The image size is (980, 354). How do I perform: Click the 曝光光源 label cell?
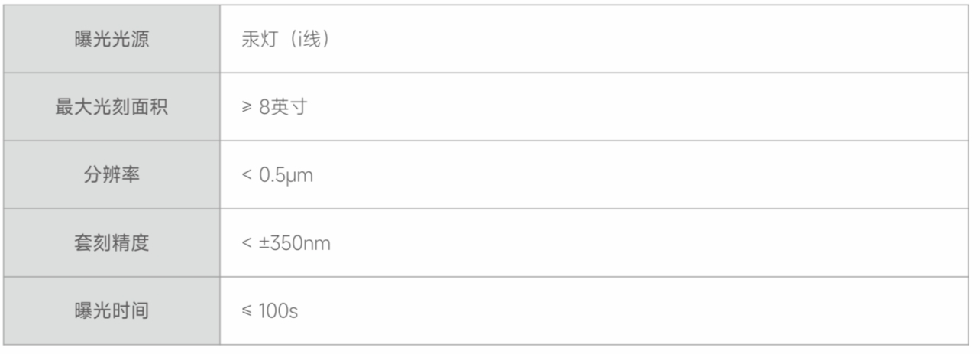pyautogui.click(x=112, y=40)
